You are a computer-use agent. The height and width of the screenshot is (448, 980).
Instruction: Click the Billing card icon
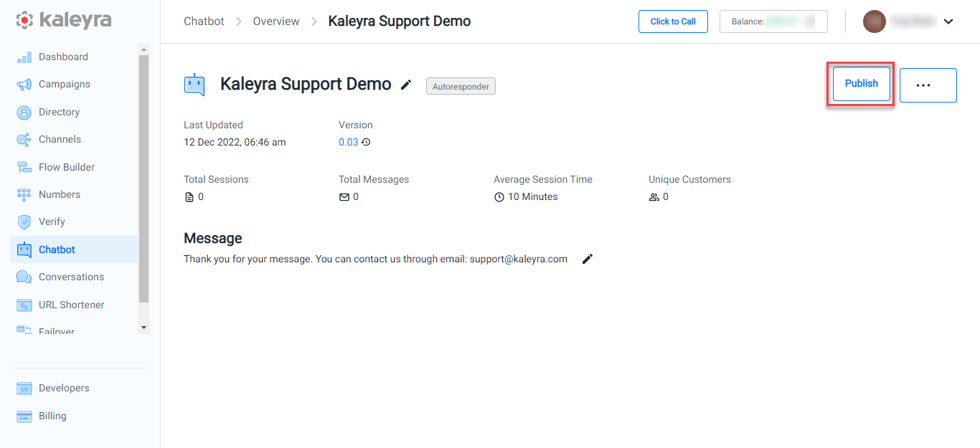click(x=24, y=416)
